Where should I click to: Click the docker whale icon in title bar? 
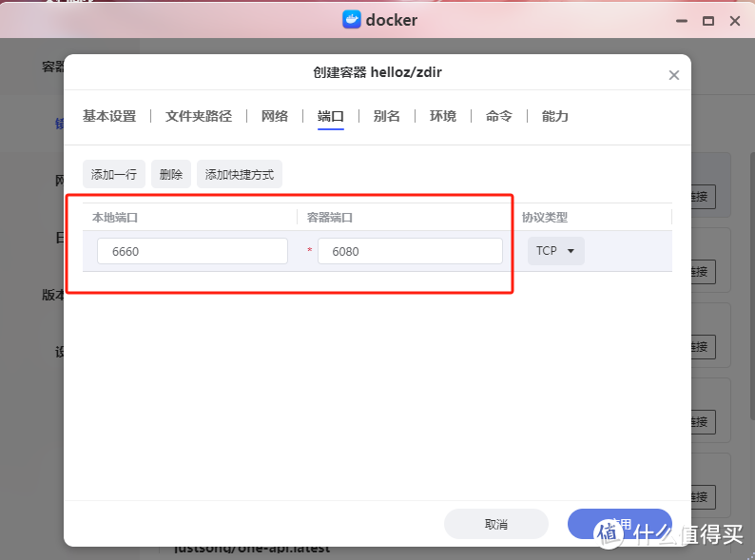tap(352, 20)
